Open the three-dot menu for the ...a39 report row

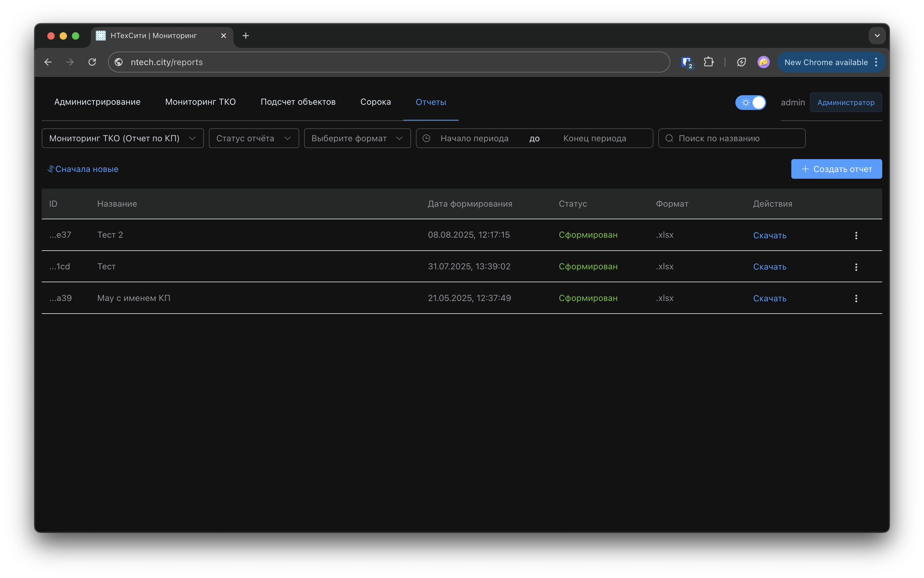click(x=856, y=299)
